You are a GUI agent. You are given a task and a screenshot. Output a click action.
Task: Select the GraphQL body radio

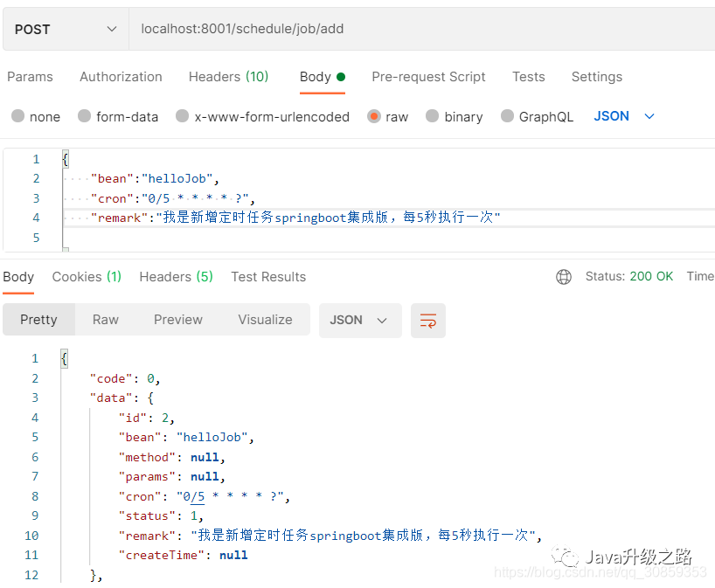tap(507, 116)
